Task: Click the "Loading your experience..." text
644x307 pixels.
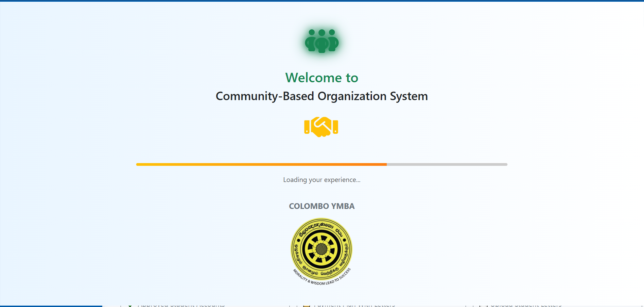Action: pos(321,180)
